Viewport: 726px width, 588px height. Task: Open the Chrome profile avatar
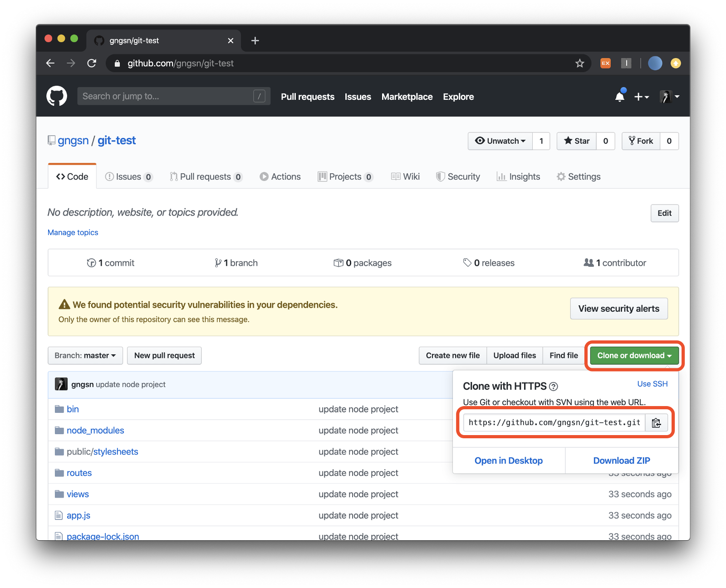(655, 63)
